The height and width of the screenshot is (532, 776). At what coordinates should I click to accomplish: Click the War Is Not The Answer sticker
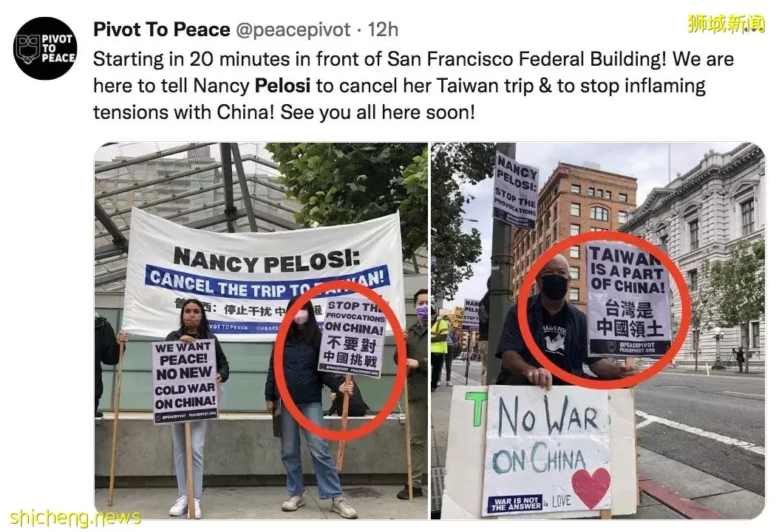tap(514, 502)
